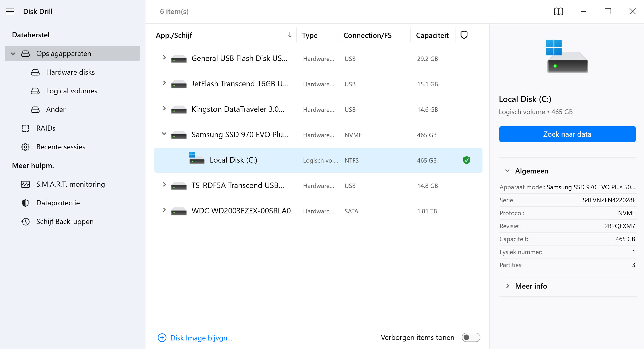Click the NTFS file system cell
The height and width of the screenshot is (349, 644).
pyautogui.click(x=352, y=160)
